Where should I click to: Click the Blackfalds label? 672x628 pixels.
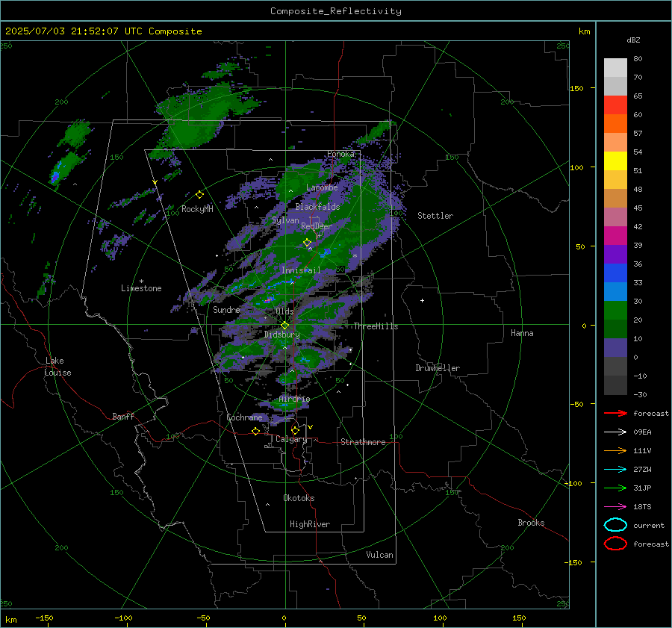(x=317, y=207)
